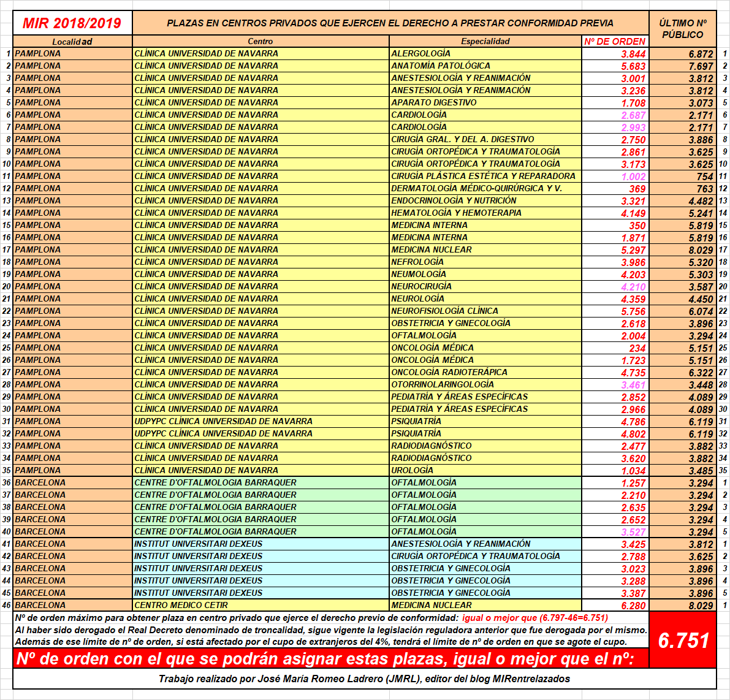Select DERMATOLOGÍA MÉDICO-QUIRÚRGICA Y V. cell
Viewport: 730px width, 700px height.
click(485, 188)
